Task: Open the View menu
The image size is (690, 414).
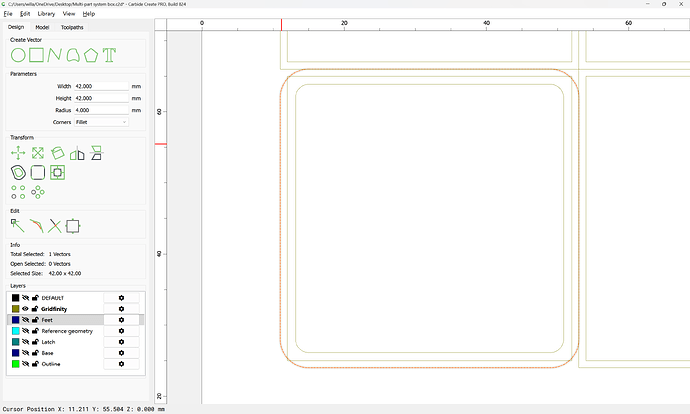Action: point(69,14)
